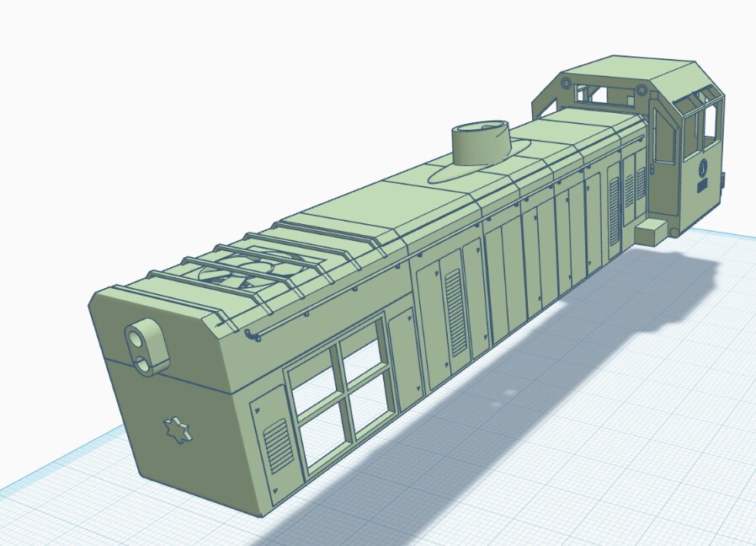Select the round emblem on the cab side
This screenshot has height=546, width=756.
pos(703,167)
